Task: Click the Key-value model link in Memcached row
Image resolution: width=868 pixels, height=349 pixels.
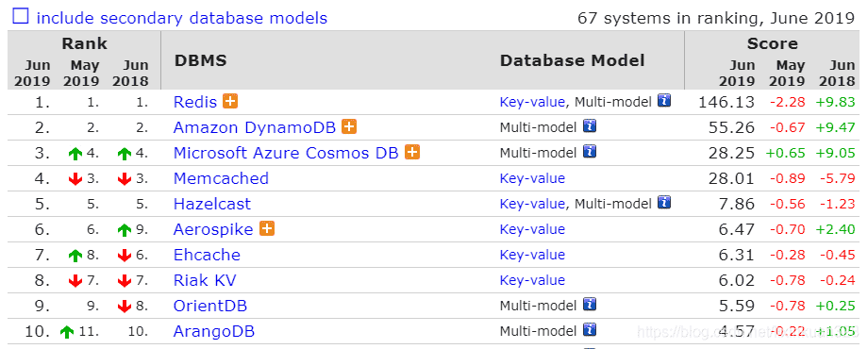Action: click(532, 178)
